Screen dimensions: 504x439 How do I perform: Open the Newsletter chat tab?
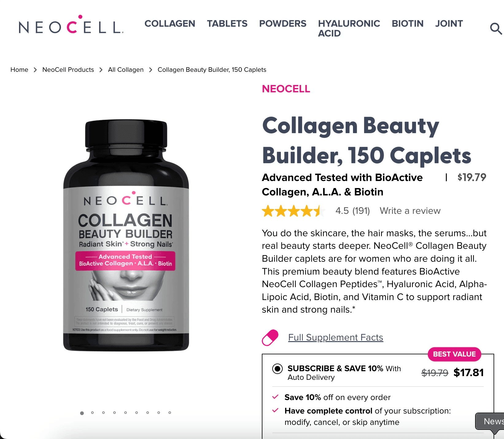(x=490, y=422)
